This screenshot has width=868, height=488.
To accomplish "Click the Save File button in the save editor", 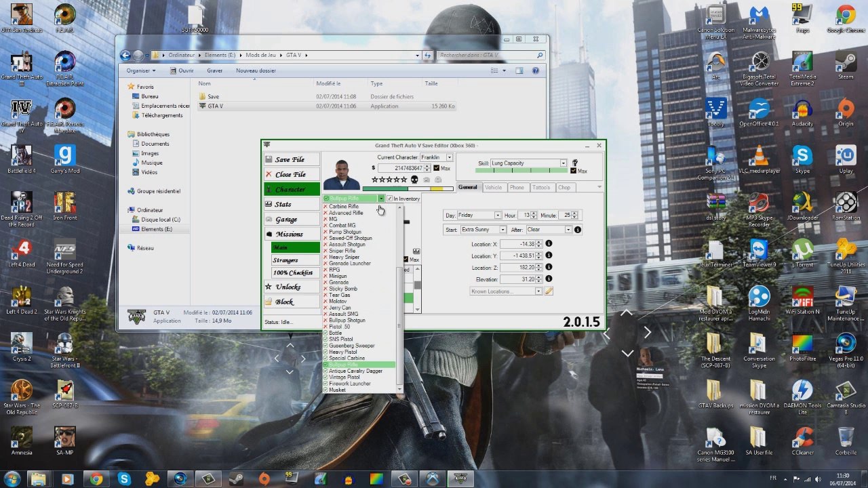I will tap(292, 159).
